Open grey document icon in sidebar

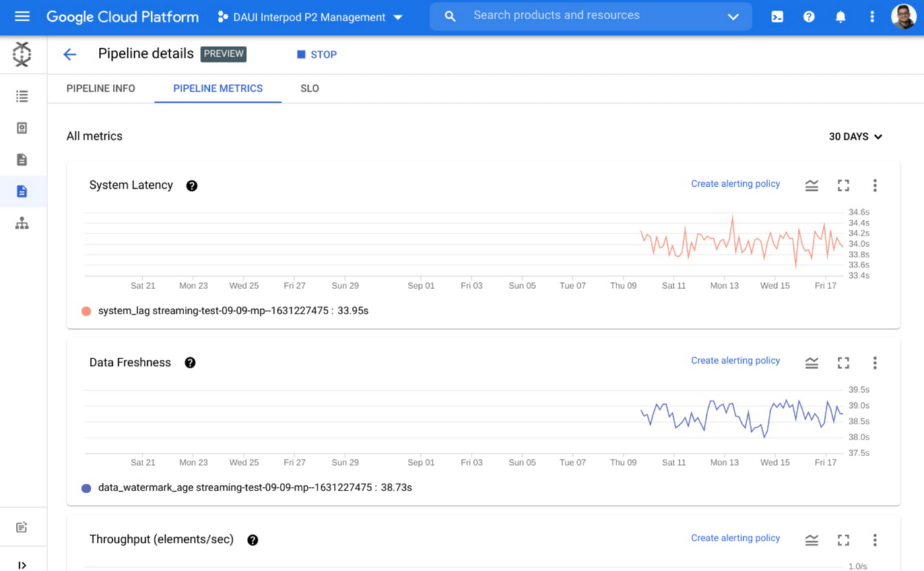pyautogui.click(x=22, y=160)
